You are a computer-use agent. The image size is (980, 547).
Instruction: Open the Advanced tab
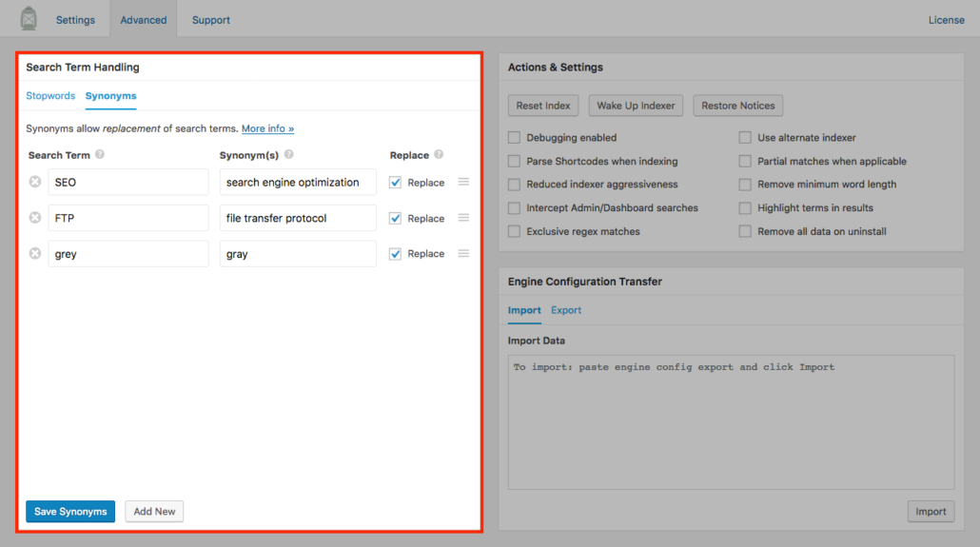pyautogui.click(x=144, y=20)
